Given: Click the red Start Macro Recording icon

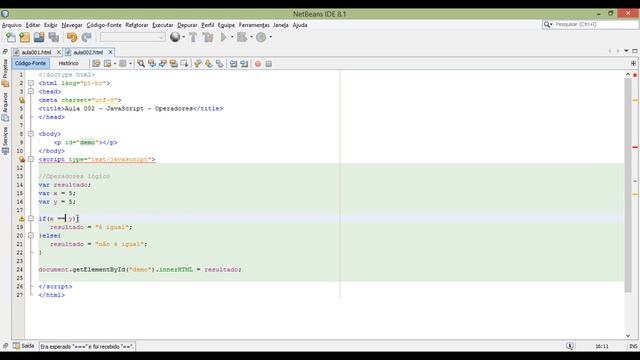Looking at the screenshot, I should 258,64.
